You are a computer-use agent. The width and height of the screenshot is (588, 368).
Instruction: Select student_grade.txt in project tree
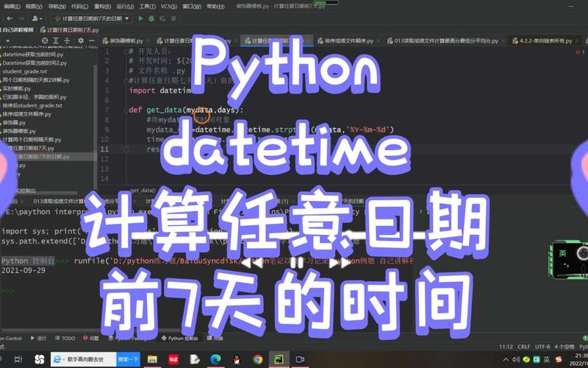[x=25, y=71]
